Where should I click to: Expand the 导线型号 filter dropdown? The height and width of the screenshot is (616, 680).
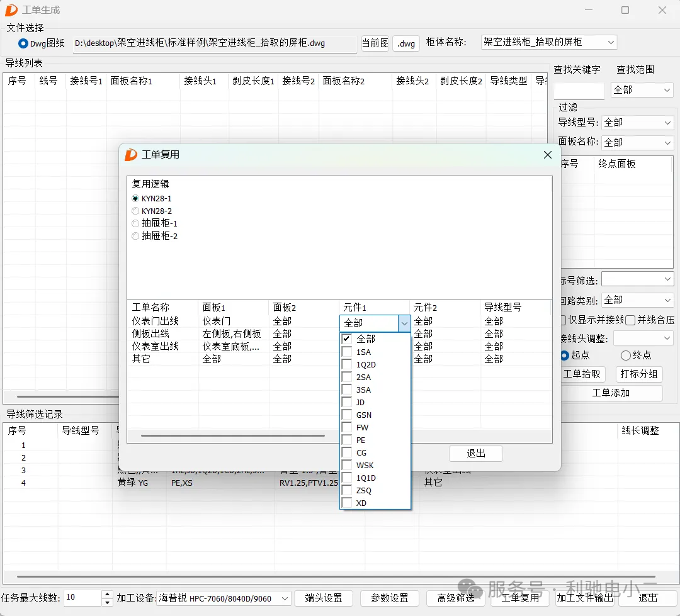[x=637, y=123]
